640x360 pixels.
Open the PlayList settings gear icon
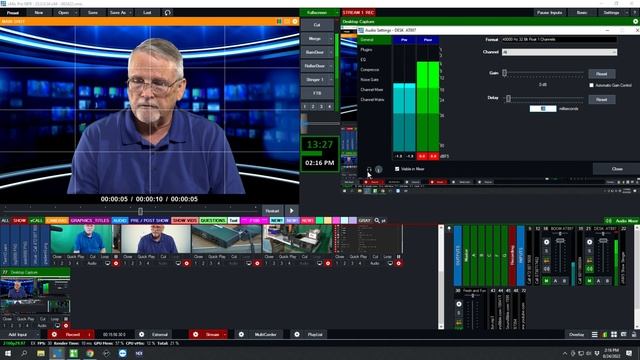click(297, 334)
